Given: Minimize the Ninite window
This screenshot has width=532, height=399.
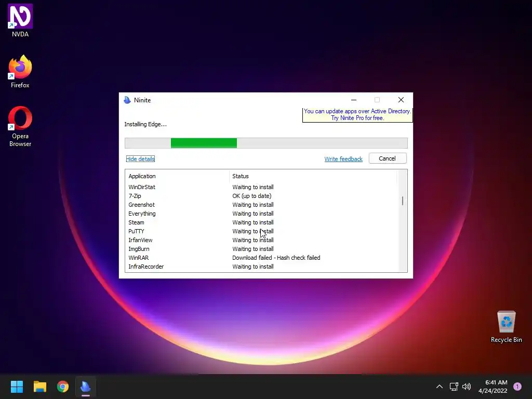Looking at the screenshot, I should click(354, 100).
